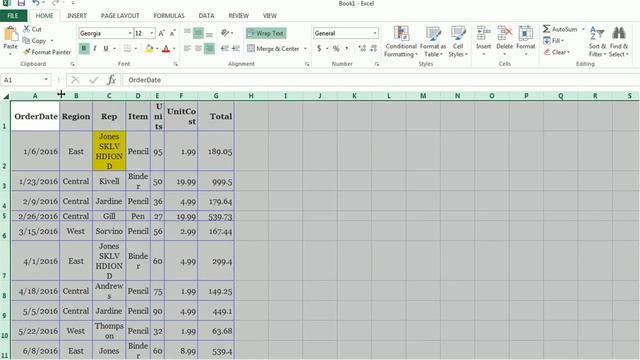Increase the indent
Viewport: 640px width, 360px height.
[236, 49]
